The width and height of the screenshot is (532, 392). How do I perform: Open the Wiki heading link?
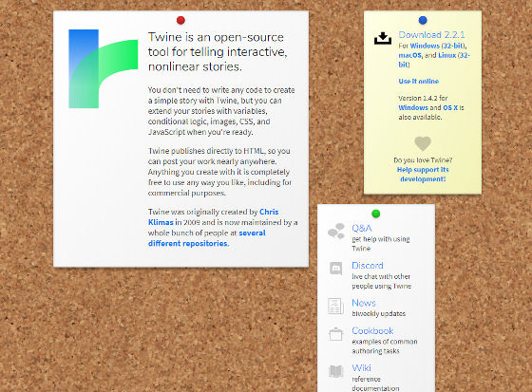(x=361, y=368)
